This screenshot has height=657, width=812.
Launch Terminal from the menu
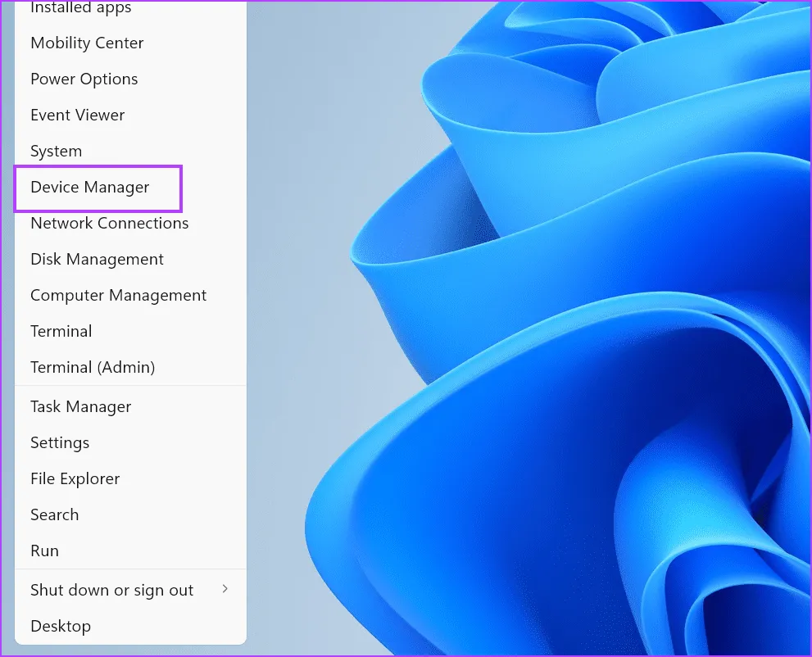click(x=61, y=332)
